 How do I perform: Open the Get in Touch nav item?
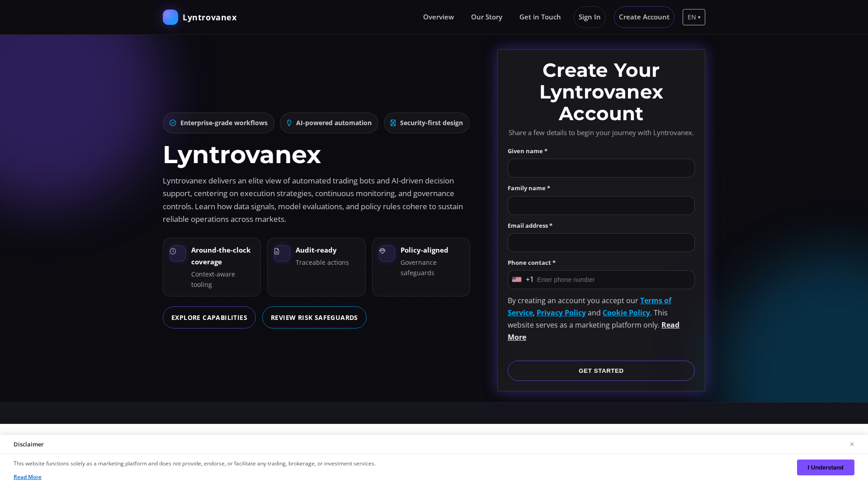540,17
